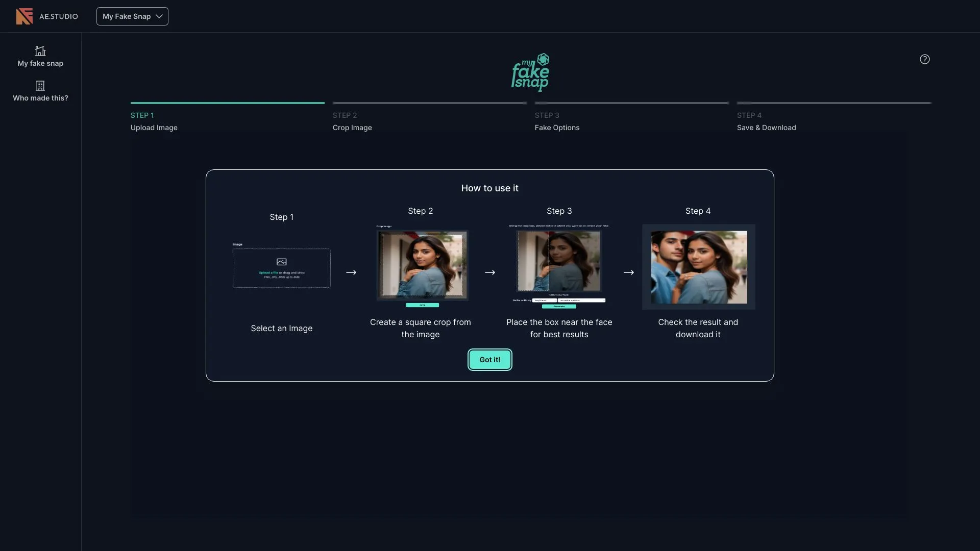Image resolution: width=980 pixels, height=551 pixels.
Task: Go to Step 4 Save & Download
Action: pyautogui.click(x=766, y=121)
